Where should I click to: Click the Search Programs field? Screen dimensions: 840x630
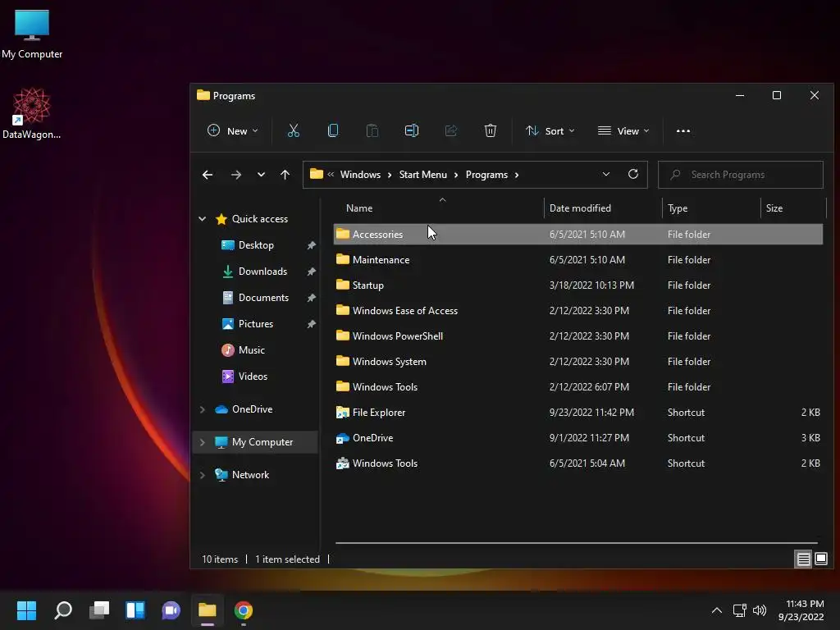[x=741, y=175]
